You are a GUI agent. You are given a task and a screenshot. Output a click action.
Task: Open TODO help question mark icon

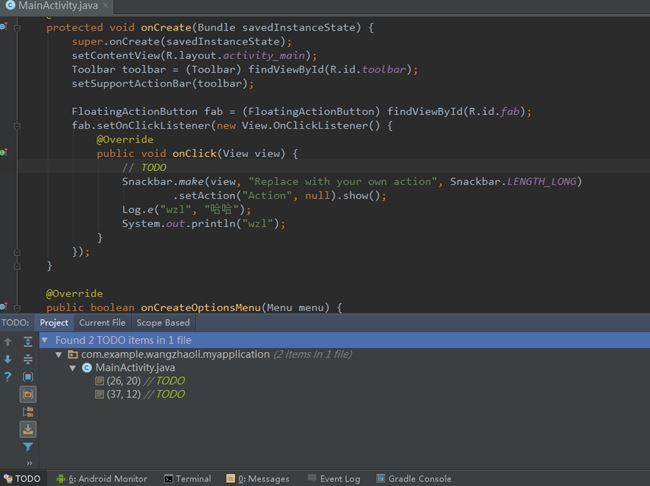[x=8, y=377]
